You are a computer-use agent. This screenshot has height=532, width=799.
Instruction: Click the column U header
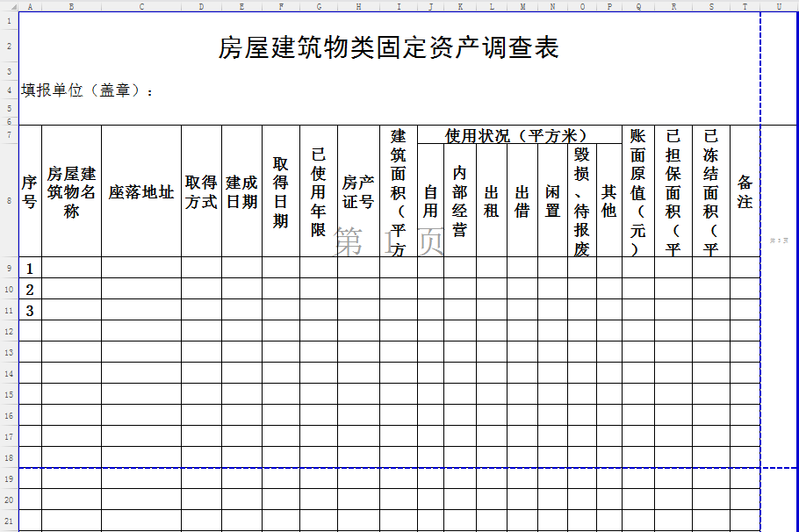click(x=779, y=6)
